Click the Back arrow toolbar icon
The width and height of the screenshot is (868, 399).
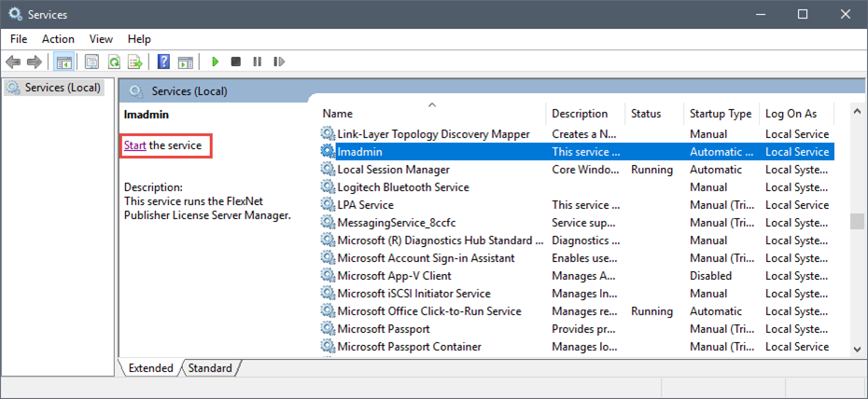click(13, 62)
